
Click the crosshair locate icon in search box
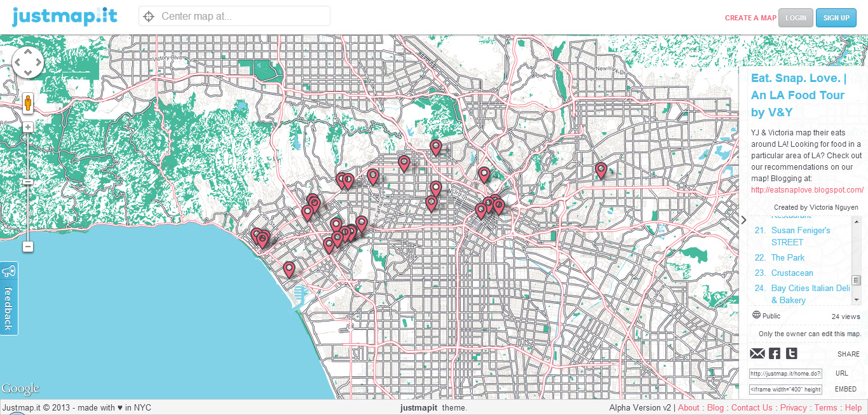point(149,17)
